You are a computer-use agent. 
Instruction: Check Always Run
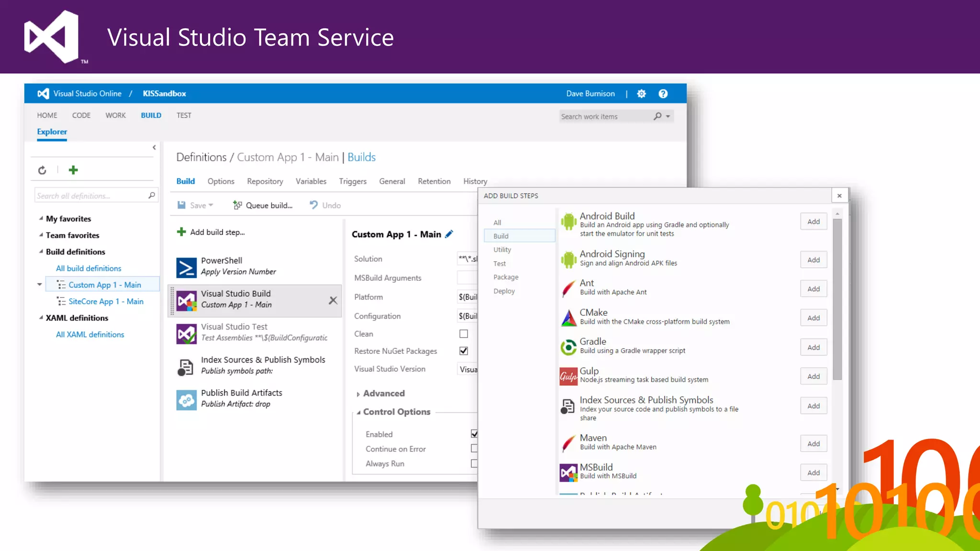[x=474, y=463]
